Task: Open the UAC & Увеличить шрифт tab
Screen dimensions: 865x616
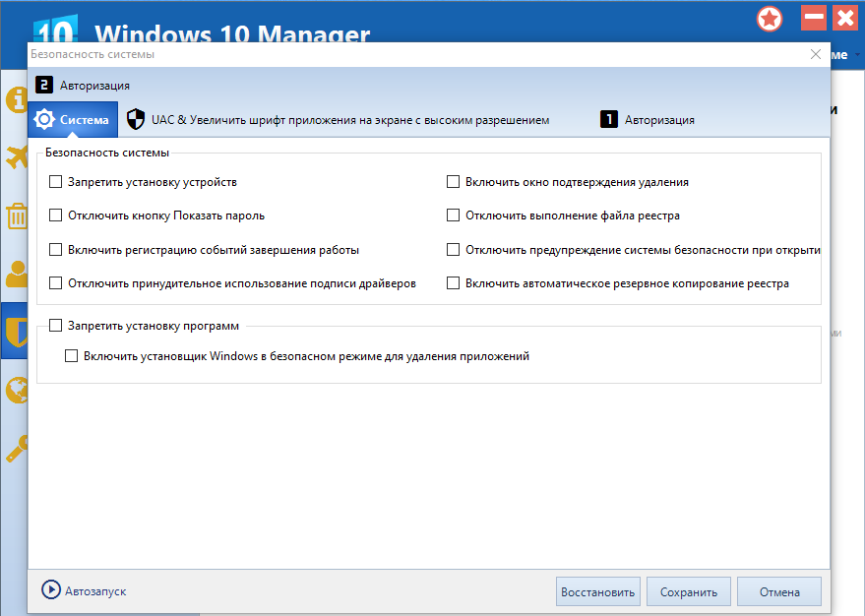Action: [339, 119]
